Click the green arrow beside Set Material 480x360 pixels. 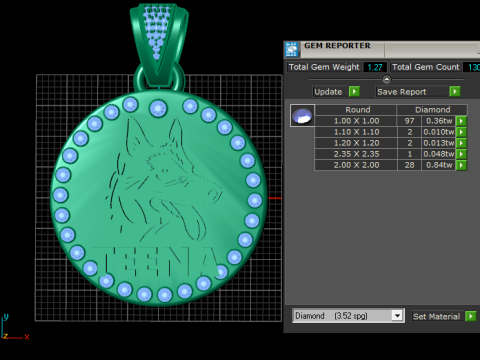point(470,316)
